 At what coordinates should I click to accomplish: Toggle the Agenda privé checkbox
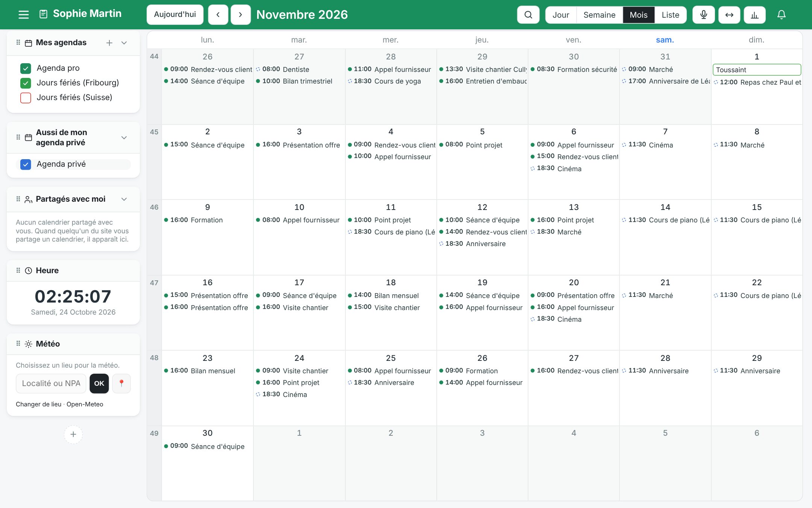26,164
